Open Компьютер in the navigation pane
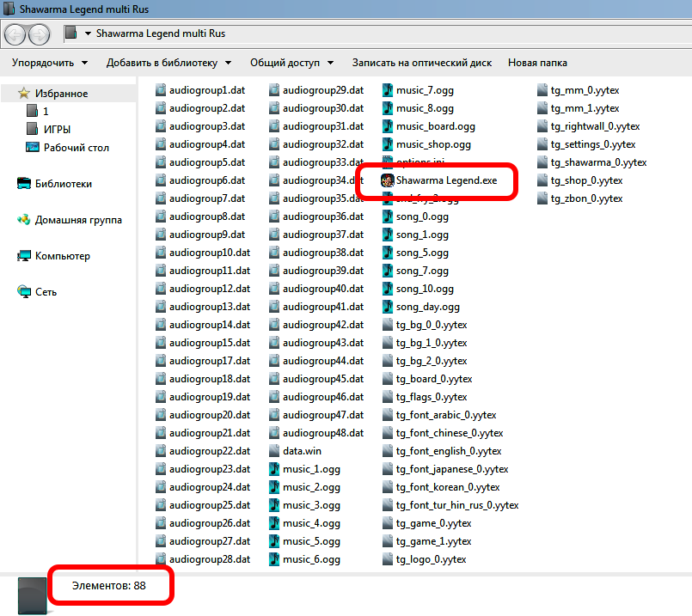This screenshot has width=692, height=616. coord(62,256)
